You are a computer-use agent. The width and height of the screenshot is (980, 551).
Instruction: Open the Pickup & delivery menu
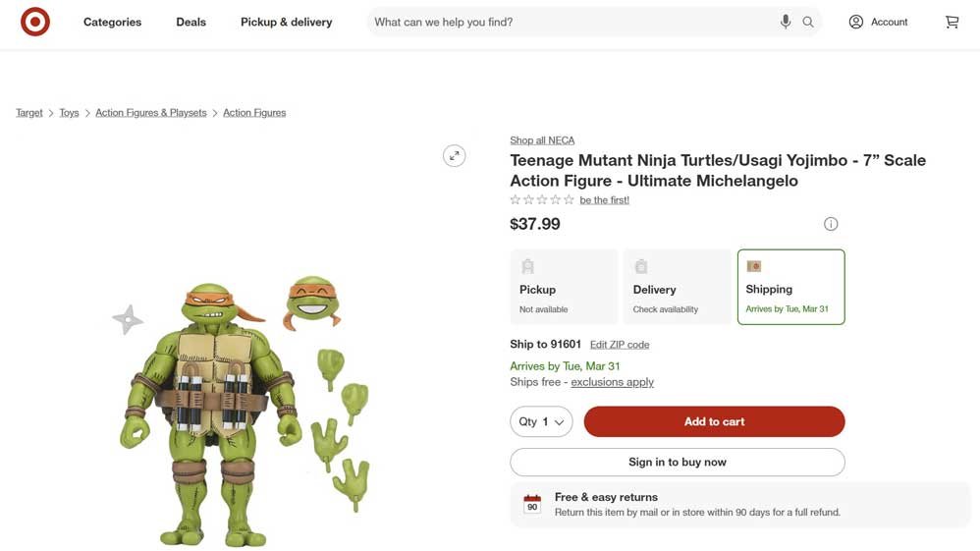286,22
